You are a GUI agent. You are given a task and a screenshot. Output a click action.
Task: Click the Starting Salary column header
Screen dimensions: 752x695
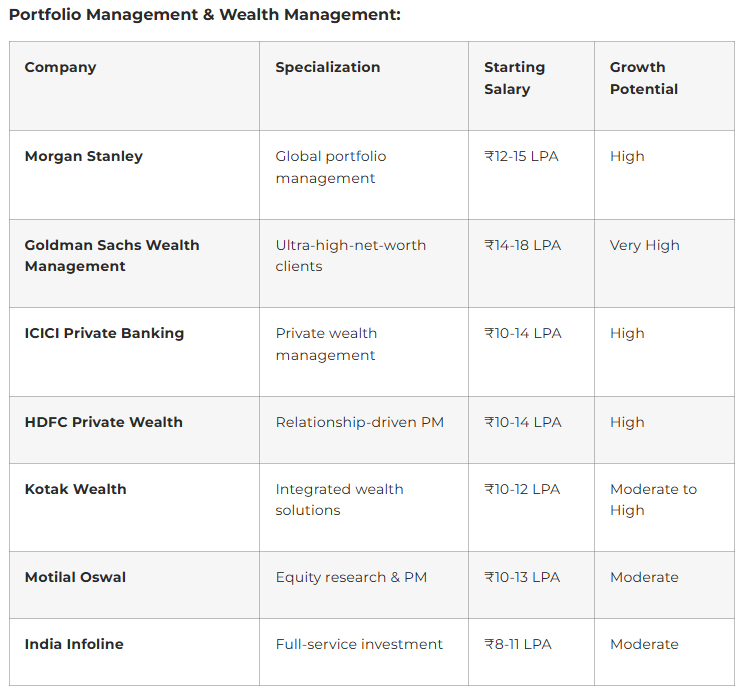coord(514,78)
